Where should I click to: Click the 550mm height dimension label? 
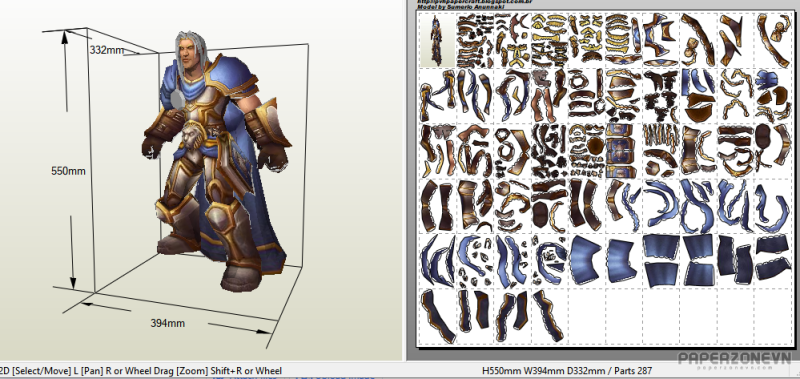[68, 171]
